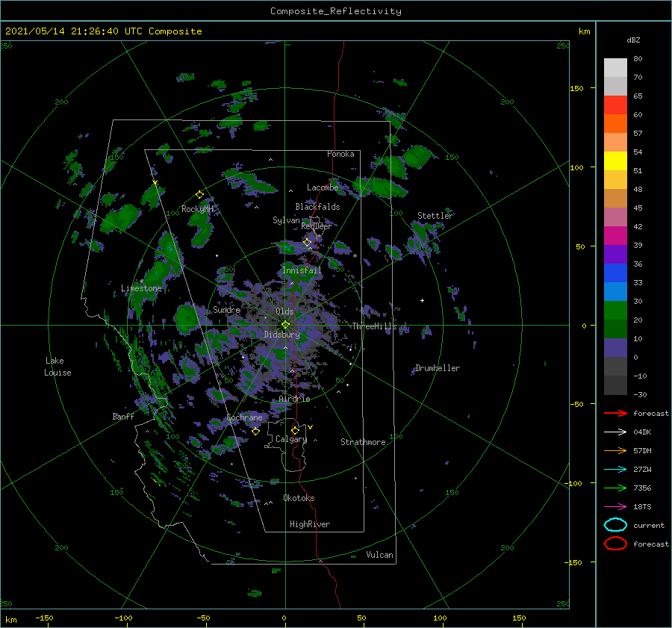Screen dimensions: 672x628
Task: Click the yellow diamond marker below RedDeer
Action: point(308,243)
